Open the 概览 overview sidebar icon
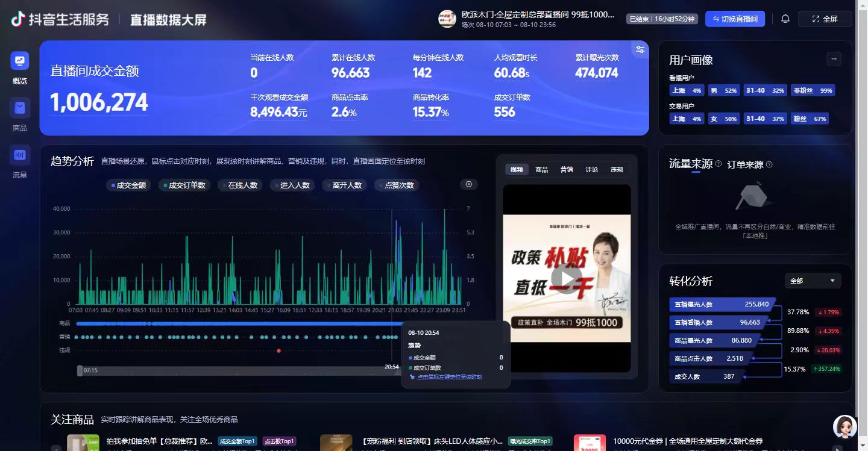 coord(20,61)
